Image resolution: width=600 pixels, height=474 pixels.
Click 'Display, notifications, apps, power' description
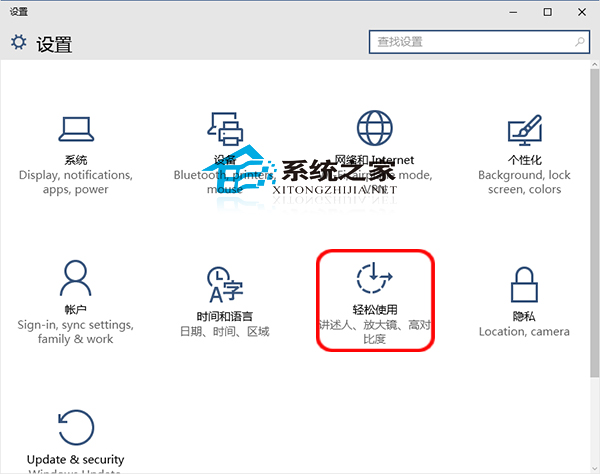[x=76, y=182]
